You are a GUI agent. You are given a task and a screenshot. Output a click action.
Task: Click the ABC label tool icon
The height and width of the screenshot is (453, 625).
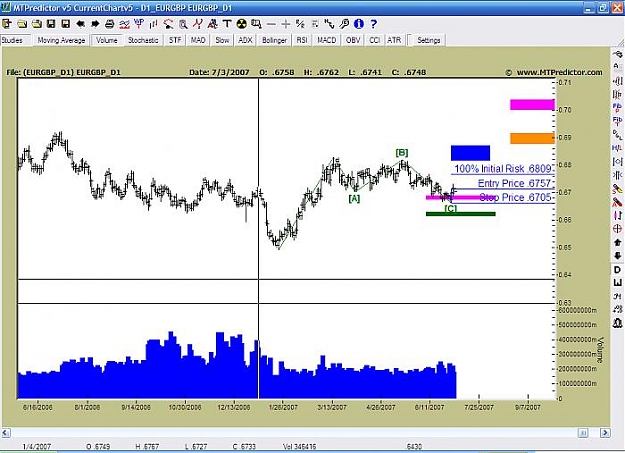point(212,24)
